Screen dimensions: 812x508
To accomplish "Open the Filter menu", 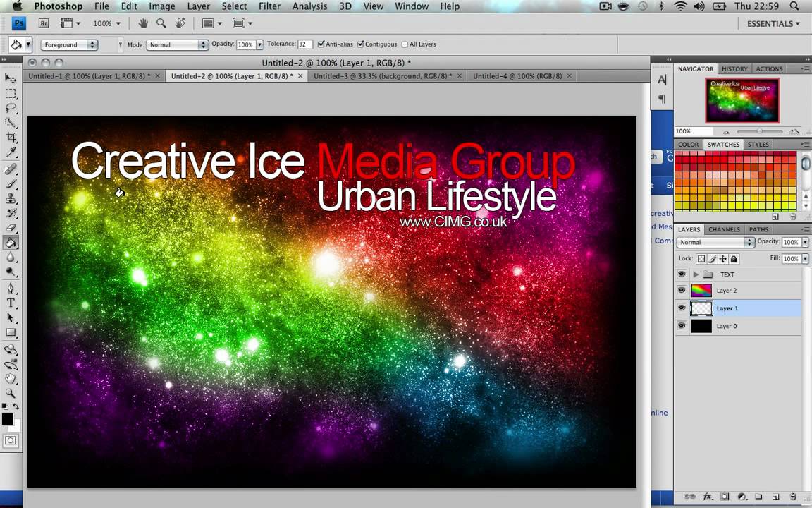I will click(x=269, y=6).
